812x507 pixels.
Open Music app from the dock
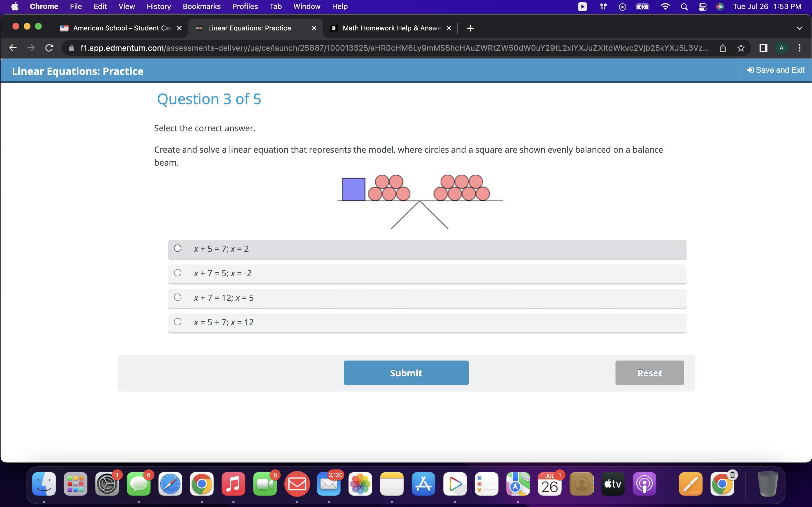(233, 484)
